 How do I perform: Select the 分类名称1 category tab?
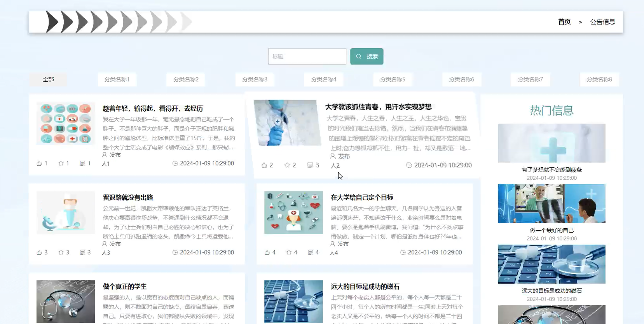tap(117, 79)
